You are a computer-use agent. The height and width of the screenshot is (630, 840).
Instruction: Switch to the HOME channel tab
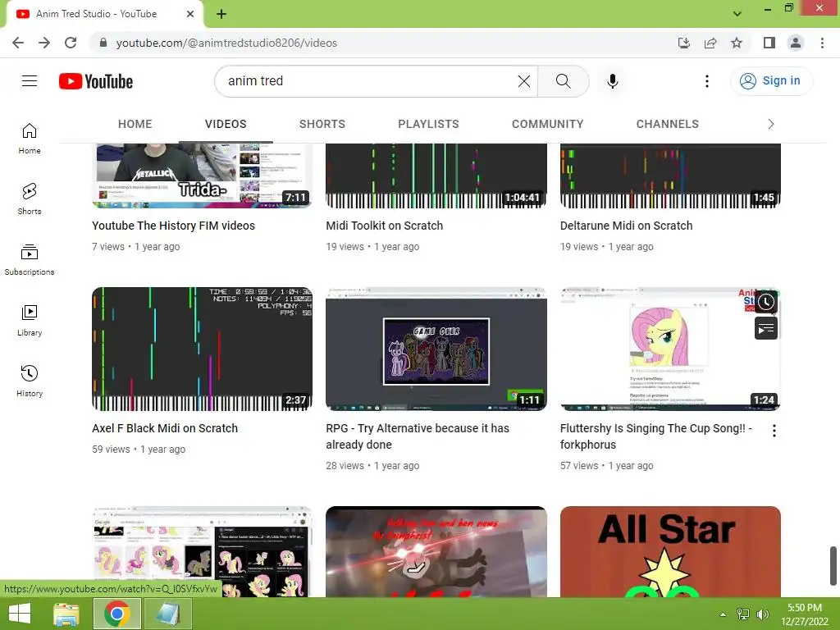click(135, 124)
